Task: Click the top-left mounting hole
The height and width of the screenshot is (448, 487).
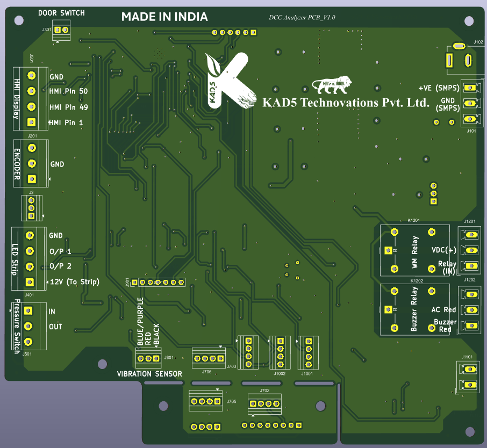Action: click(19, 20)
